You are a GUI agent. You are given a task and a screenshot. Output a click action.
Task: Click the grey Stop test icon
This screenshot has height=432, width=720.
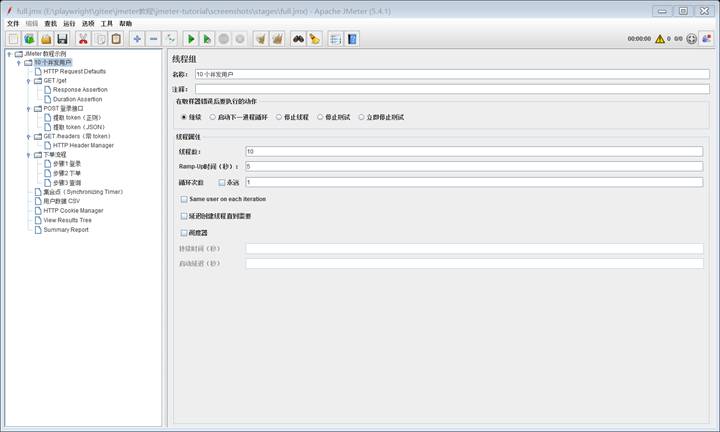224,39
